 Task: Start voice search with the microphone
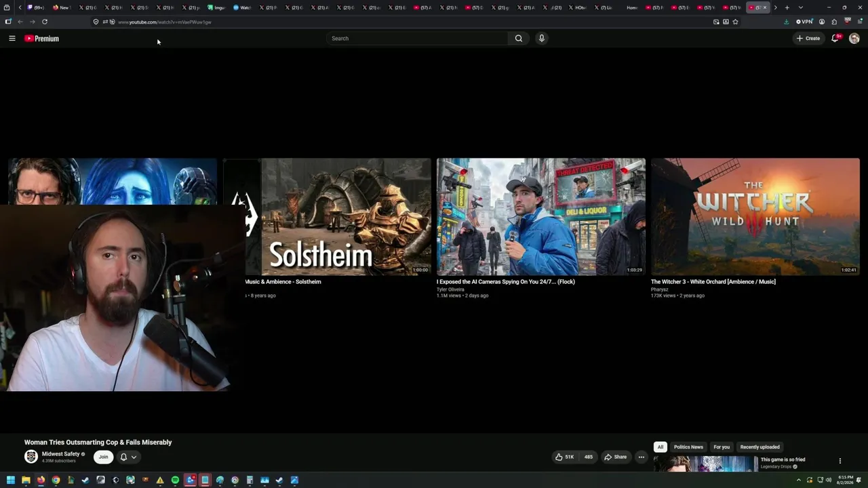pyautogui.click(x=541, y=39)
